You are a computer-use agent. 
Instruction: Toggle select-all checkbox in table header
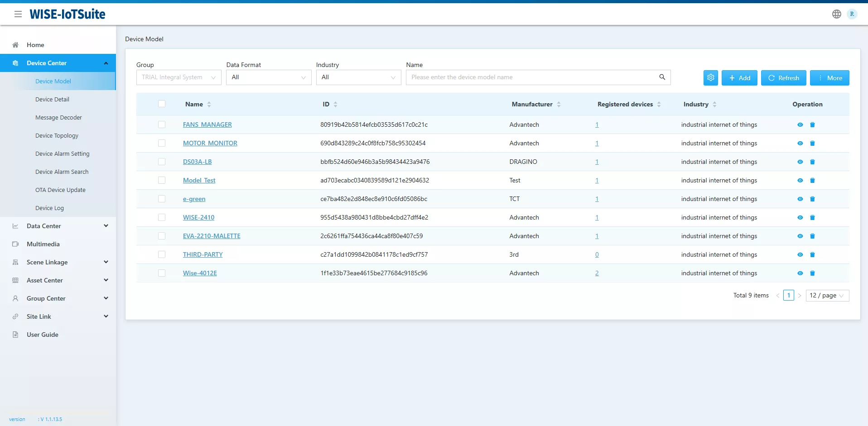tap(162, 104)
